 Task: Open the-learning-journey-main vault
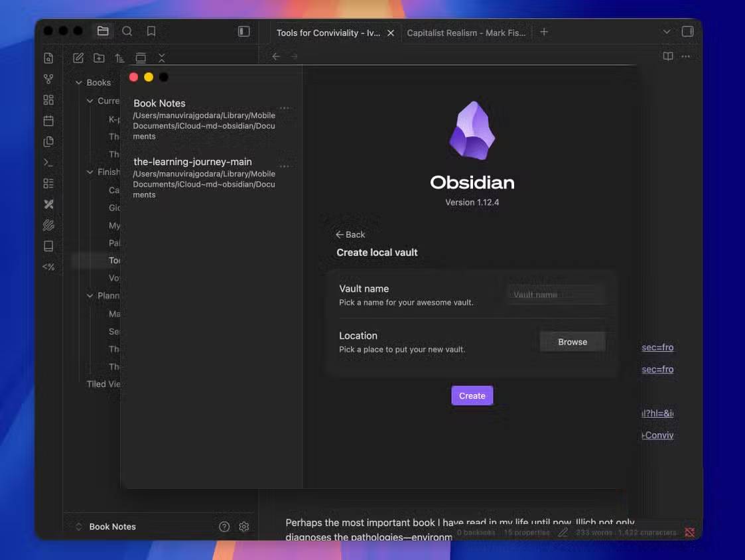click(204, 178)
